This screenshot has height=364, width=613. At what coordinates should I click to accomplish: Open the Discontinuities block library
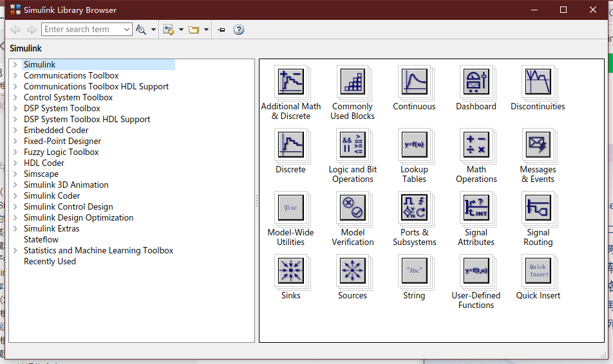[x=538, y=83]
